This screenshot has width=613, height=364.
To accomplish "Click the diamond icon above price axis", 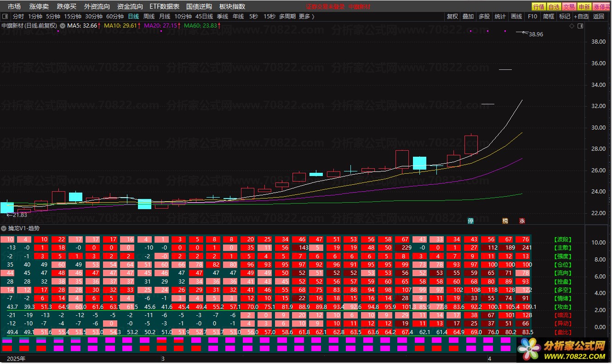I will tap(572, 26).
